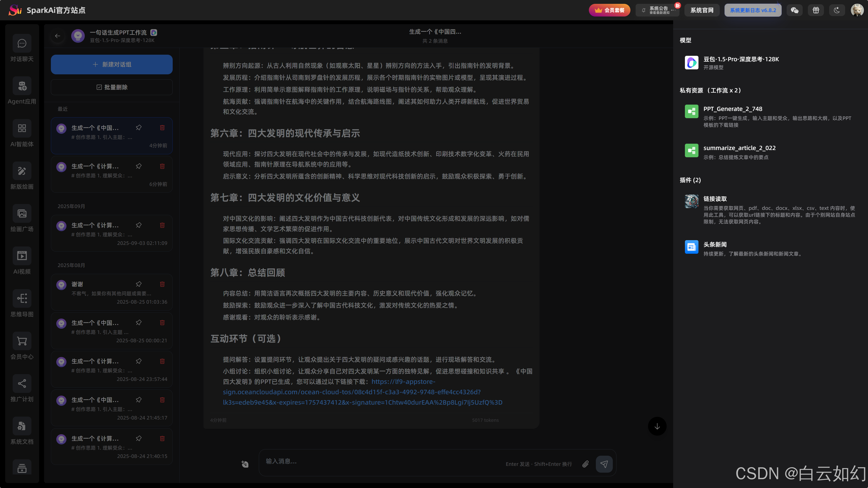Open the WeChat icon in the top bar

click(795, 10)
